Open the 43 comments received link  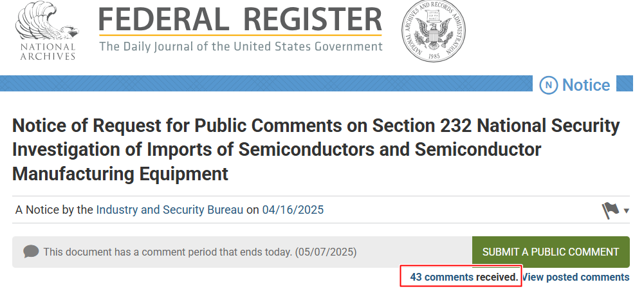click(x=464, y=277)
